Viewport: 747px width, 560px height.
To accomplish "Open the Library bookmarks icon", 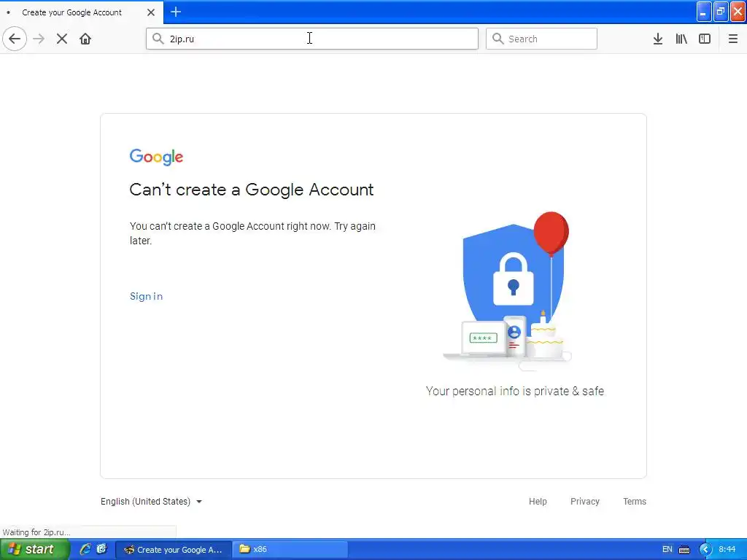I will pyautogui.click(x=681, y=39).
